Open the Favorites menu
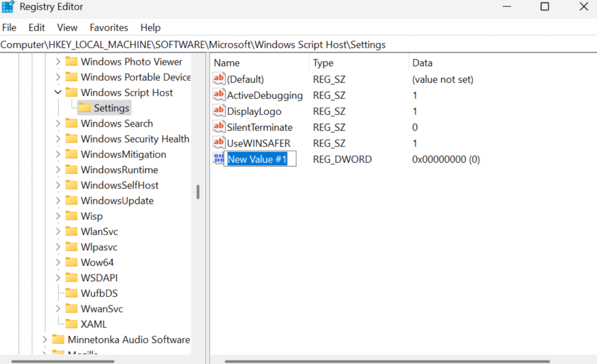The height and width of the screenshot is (364, 597). (109, 27)
